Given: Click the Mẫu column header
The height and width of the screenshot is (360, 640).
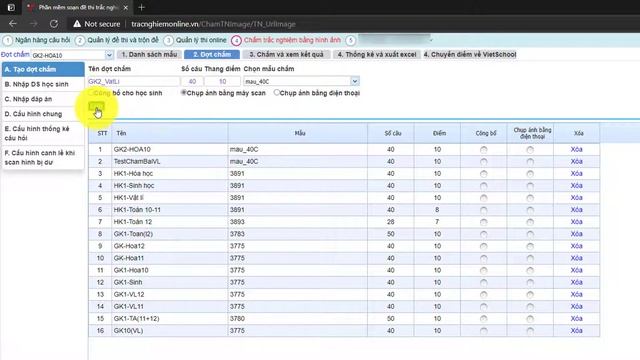Looking at the screenshot, I should [298, 133].
